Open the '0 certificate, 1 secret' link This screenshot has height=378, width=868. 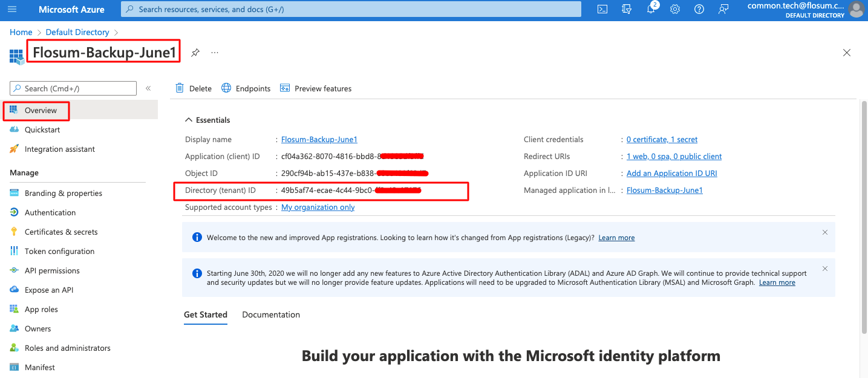662,139
